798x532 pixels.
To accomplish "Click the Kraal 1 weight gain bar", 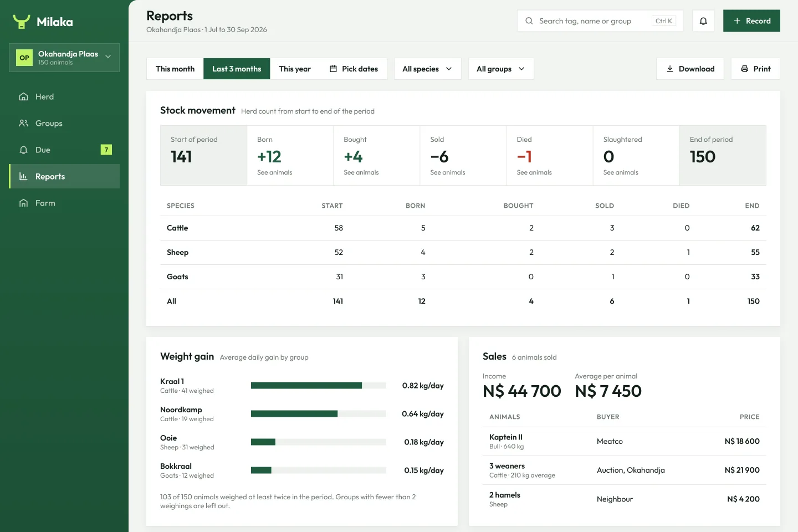I will (x=319, y=386).
